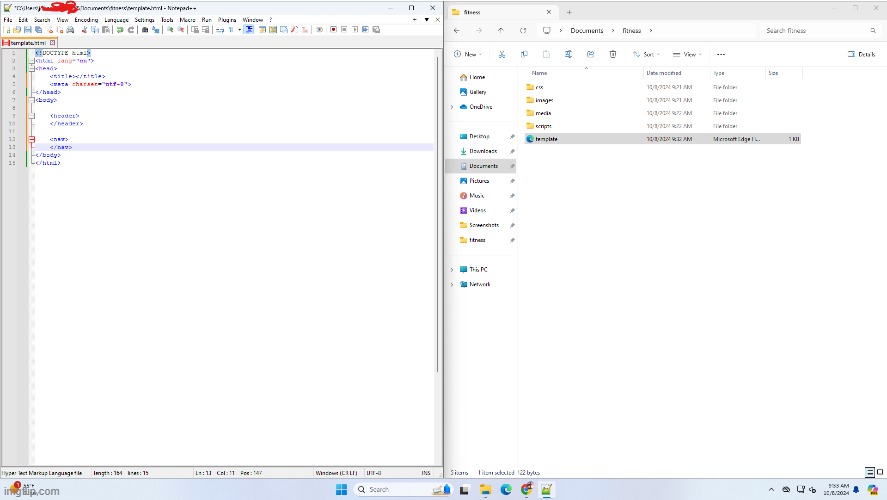Click the Save icon in Notepad++ toolbar
The width and height of the screenshot is (887, 500).
tap(27, 29)
